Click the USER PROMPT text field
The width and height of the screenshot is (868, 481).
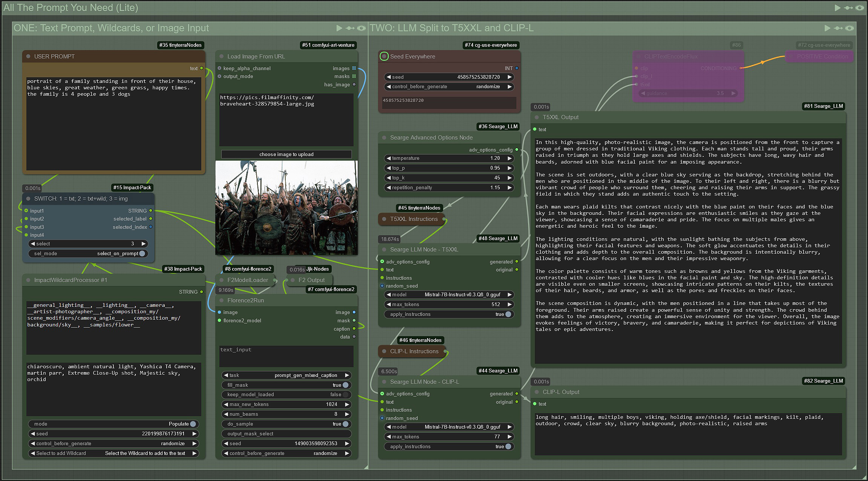[113, 121]
